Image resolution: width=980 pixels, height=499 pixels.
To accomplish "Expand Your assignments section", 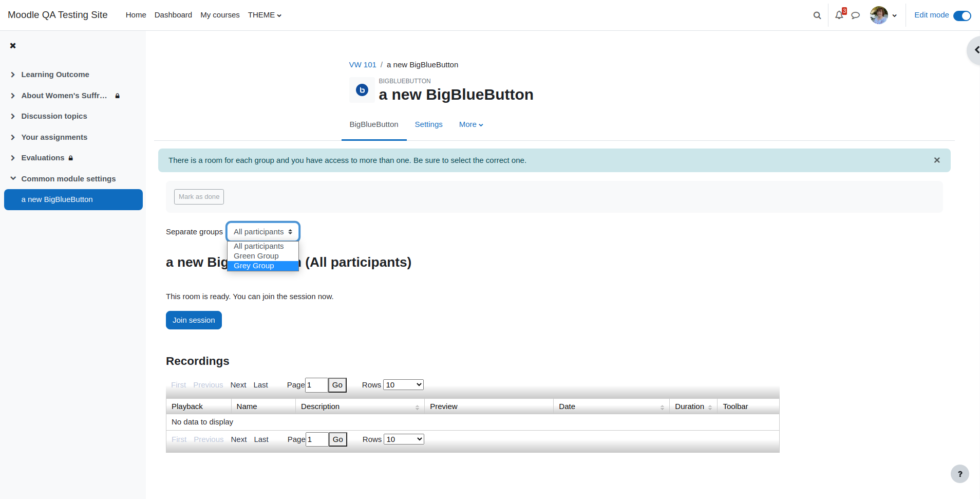I will point(13,137).
